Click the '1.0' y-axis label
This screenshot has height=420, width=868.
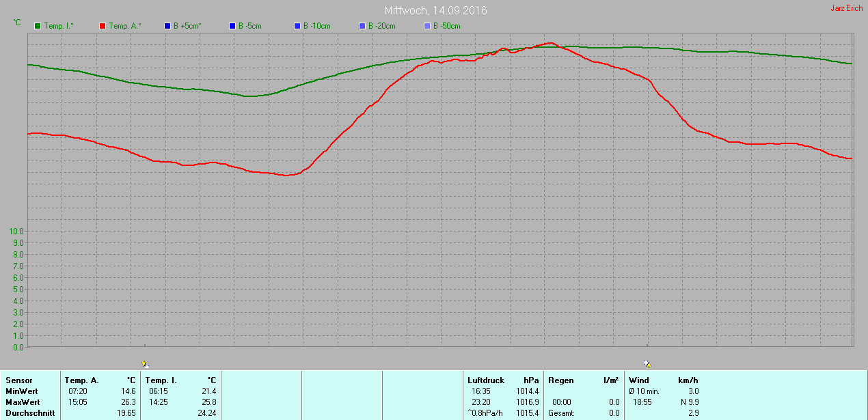[18, 335]
